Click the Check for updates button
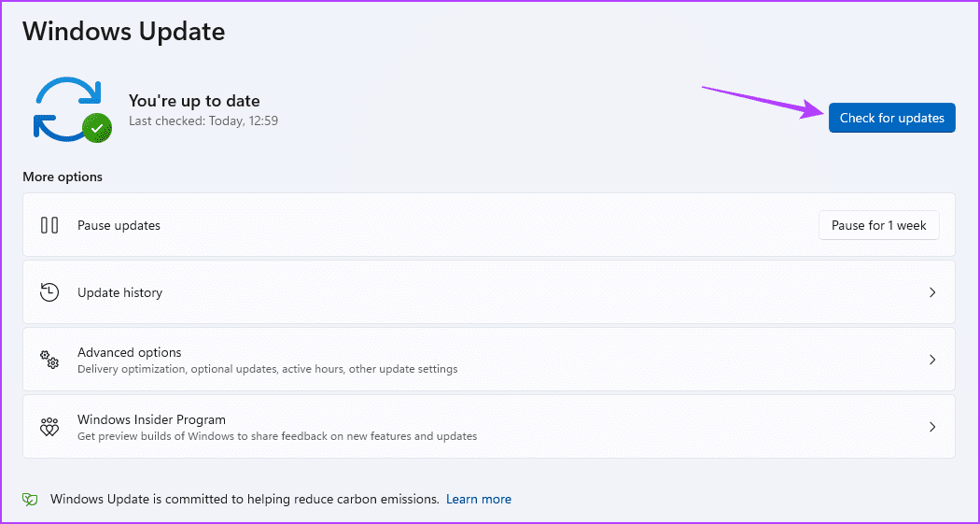The image size is (980, 524). 892,118
